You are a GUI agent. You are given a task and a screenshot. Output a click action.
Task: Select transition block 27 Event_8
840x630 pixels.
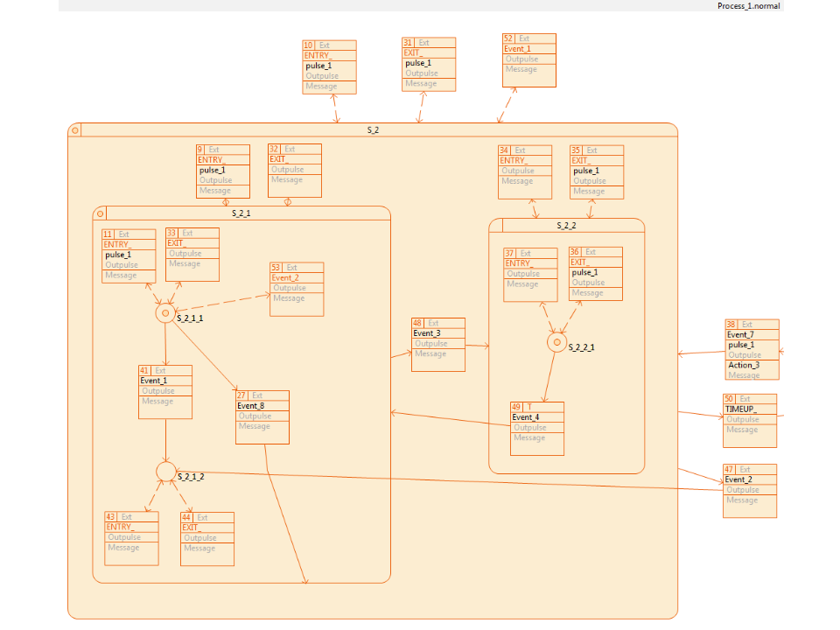262,416
